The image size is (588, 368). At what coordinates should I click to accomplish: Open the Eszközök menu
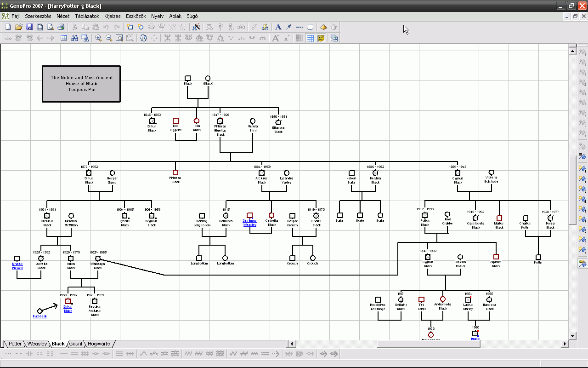pos(136,16)
